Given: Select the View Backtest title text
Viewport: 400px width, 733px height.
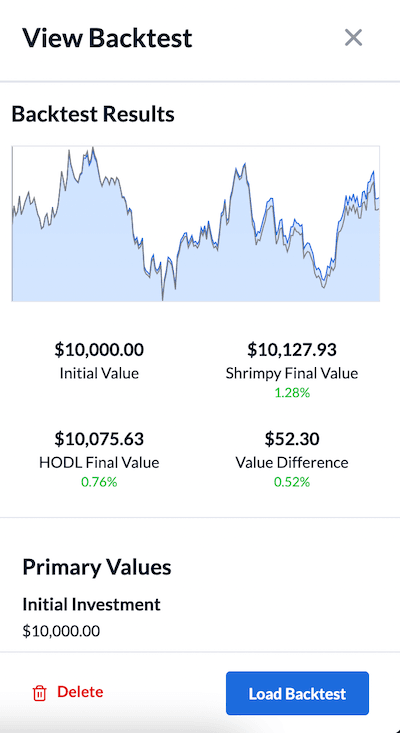Looking at the screenshot, I should click(x=107, y=38).
